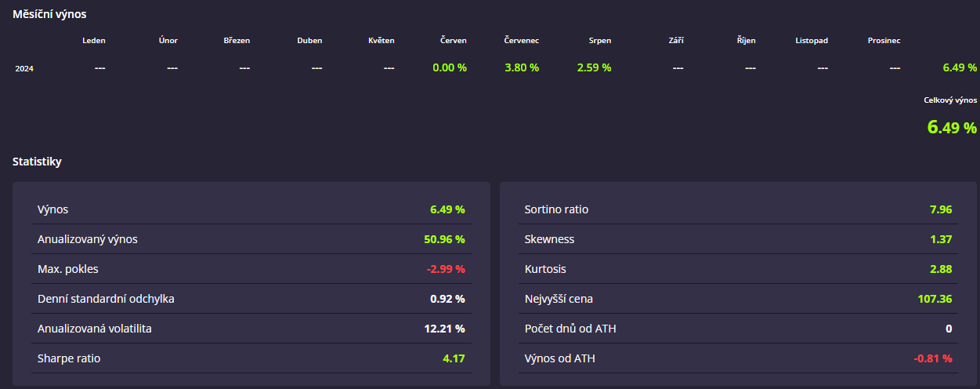
Task: Select the Červenec 3.80 % monthly return
Action: coord(522,67)
